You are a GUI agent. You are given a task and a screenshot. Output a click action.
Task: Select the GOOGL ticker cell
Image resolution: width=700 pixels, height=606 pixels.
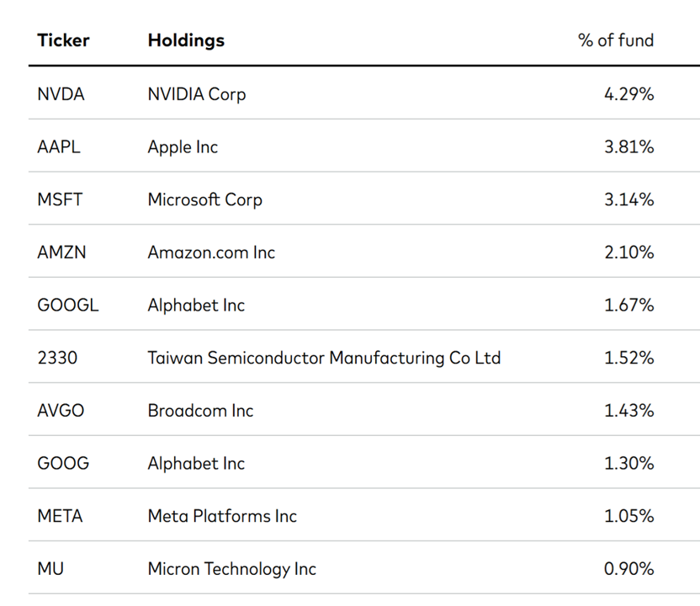(68, 305)
